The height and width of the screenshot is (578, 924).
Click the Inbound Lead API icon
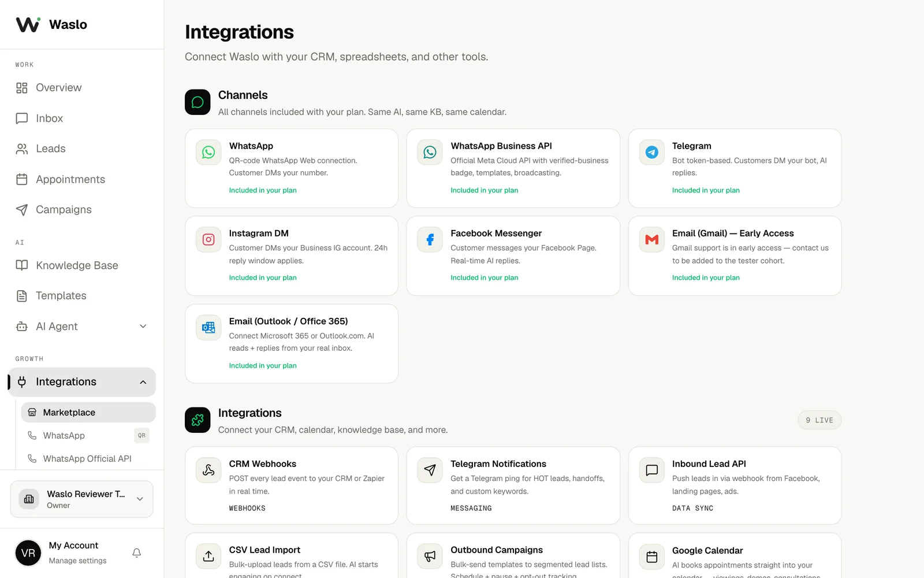click(652, 470)
